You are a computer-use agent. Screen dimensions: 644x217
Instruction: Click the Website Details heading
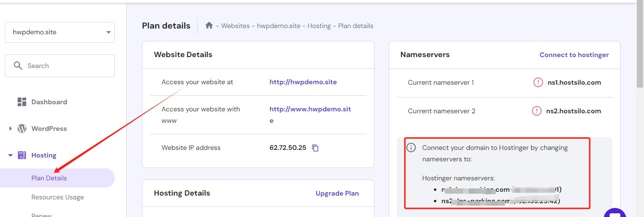[183, 55]
